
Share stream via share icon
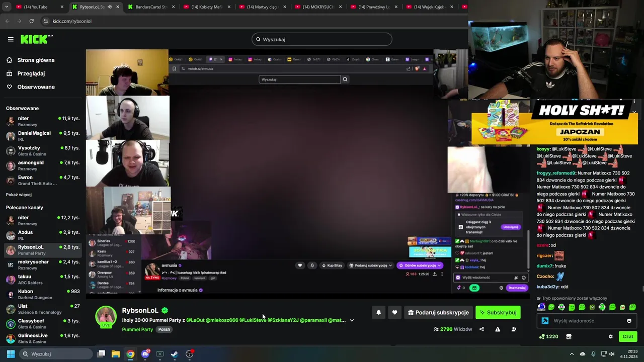481,329
